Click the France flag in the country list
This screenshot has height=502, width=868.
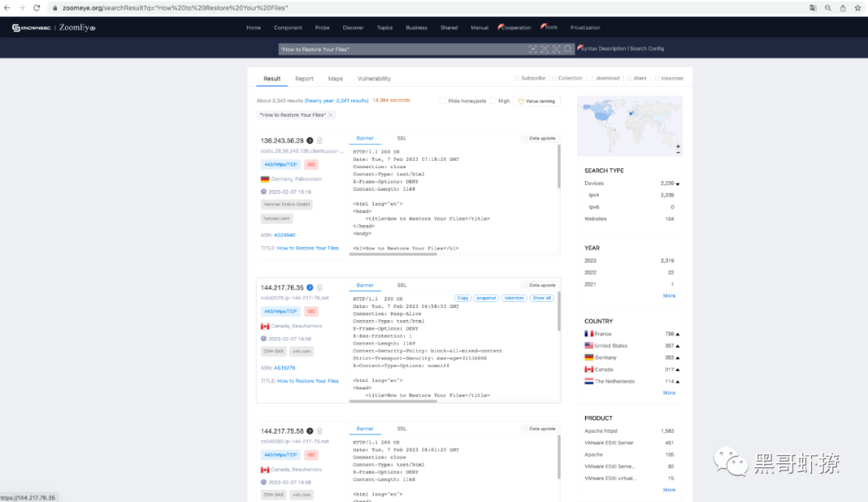[589, 334]
